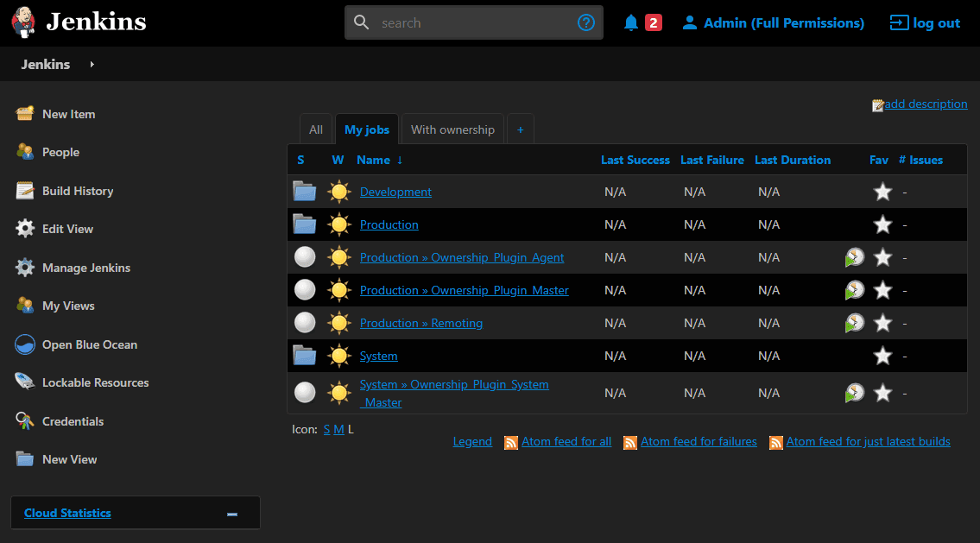Toggle the favorite star for System

click(882, 356)
